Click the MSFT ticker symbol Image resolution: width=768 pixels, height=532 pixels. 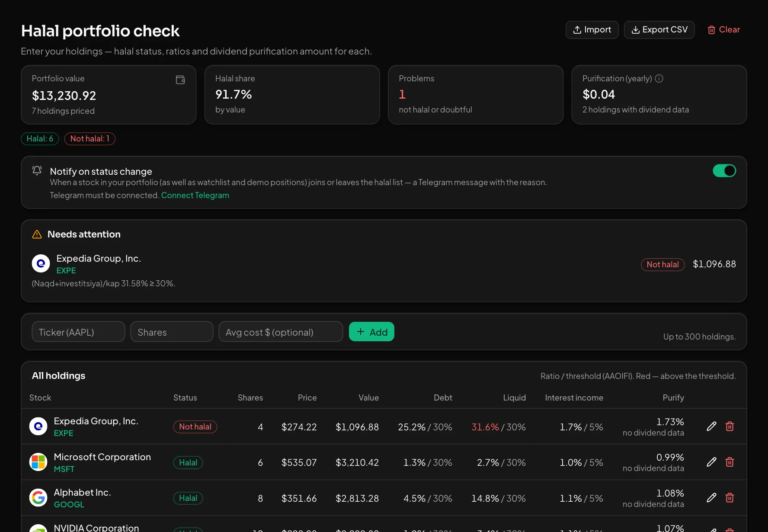click(64, 469)
